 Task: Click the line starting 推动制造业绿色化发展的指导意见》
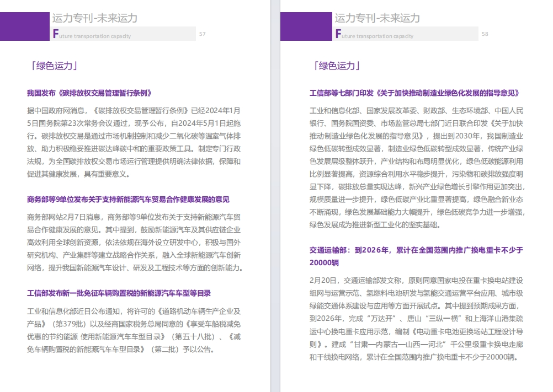[x=416, y=136]
